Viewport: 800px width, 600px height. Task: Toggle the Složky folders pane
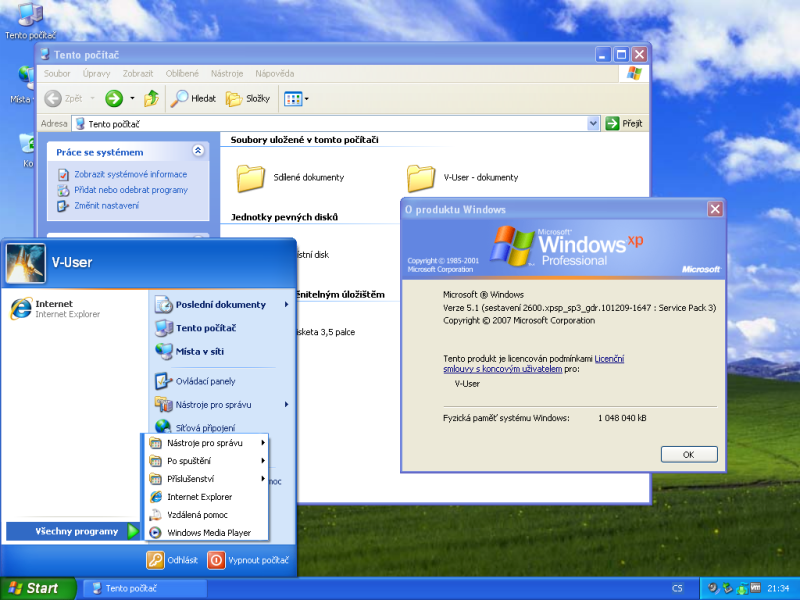247,98
